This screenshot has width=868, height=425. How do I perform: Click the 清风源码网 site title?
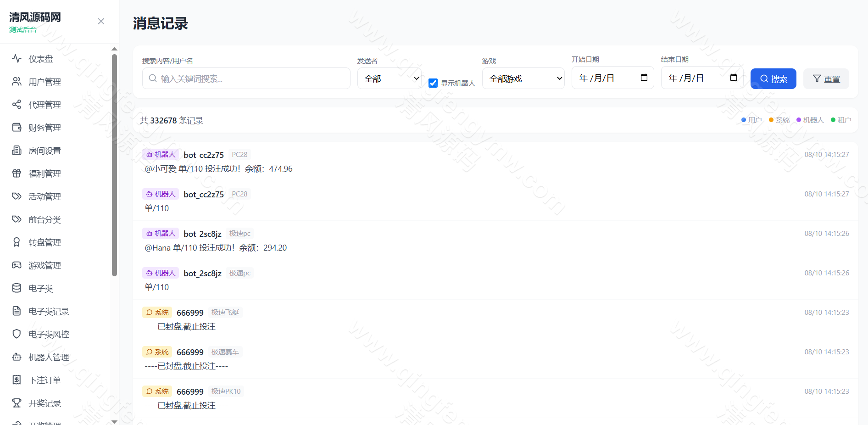(x=35, y=17)
